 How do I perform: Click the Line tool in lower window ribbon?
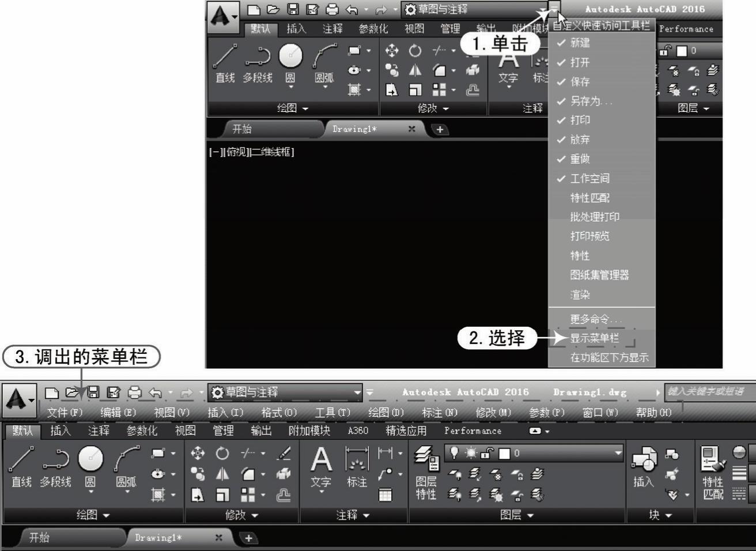pyautogui.click(x=21, y=467)
